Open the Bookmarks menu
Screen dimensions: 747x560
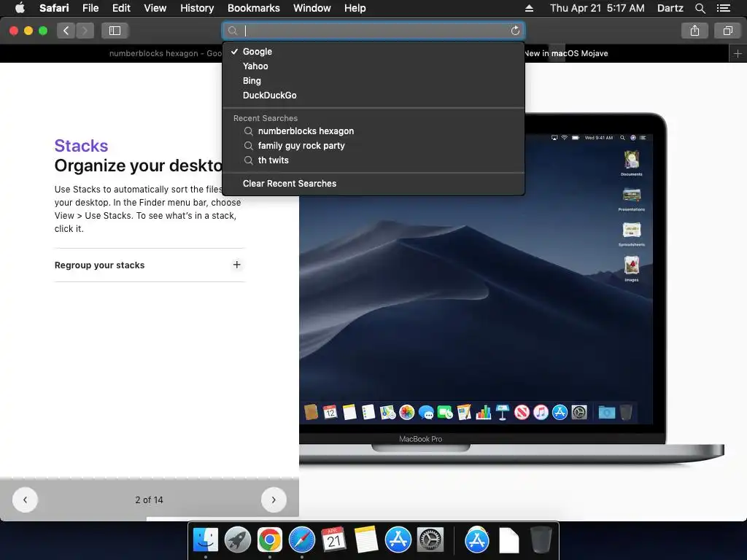[x=253, y=8]
